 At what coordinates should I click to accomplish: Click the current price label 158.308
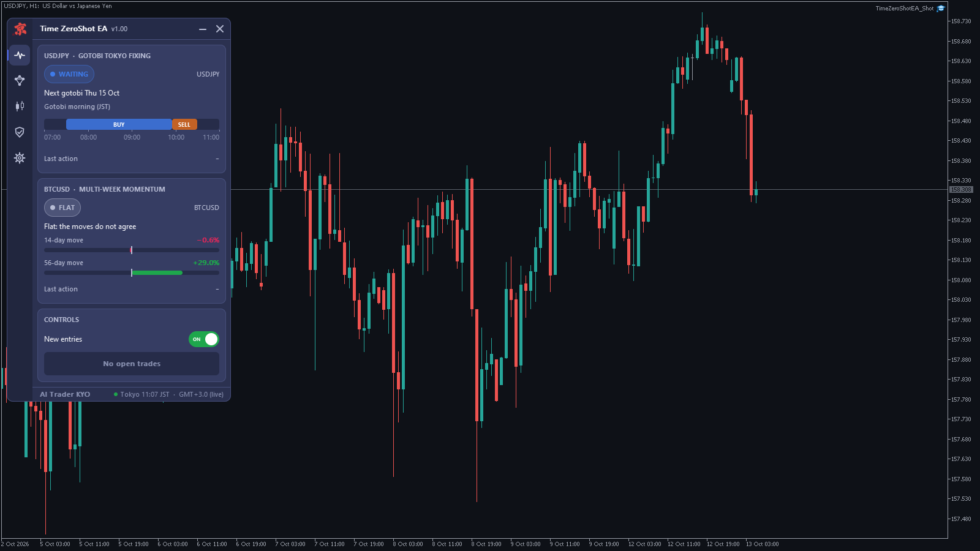point(961,190)
